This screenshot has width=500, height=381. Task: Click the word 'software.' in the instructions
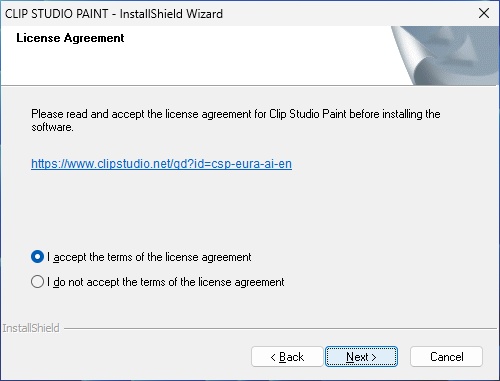click(x=52, y=127)
